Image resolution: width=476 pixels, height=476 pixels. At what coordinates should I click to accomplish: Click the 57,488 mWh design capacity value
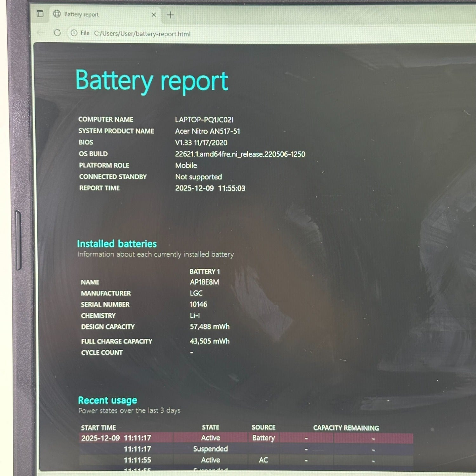pyautogui.click(x=209, y=327)
